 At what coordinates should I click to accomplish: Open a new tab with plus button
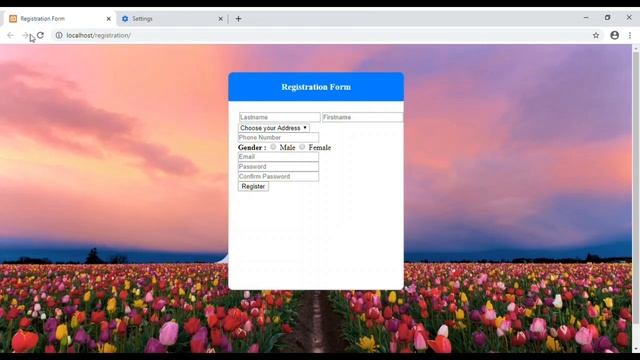point(238,19)
